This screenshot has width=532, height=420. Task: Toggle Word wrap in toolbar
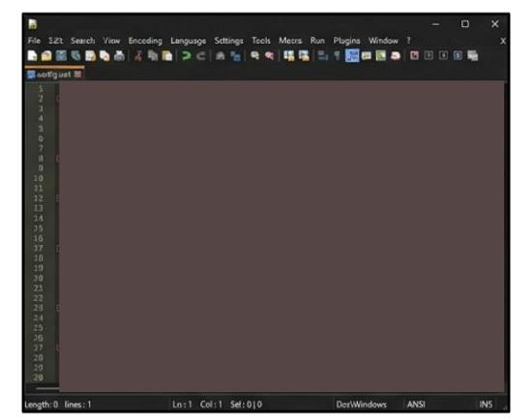pyautogui.click(x=323, y=56)
